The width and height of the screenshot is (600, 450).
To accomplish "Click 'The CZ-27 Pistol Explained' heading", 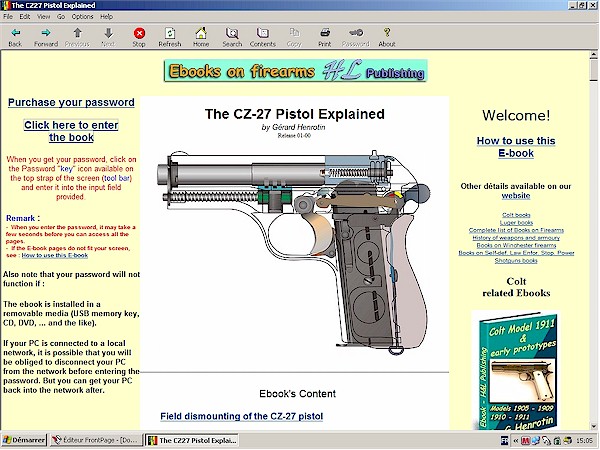I will coord(295,114).
